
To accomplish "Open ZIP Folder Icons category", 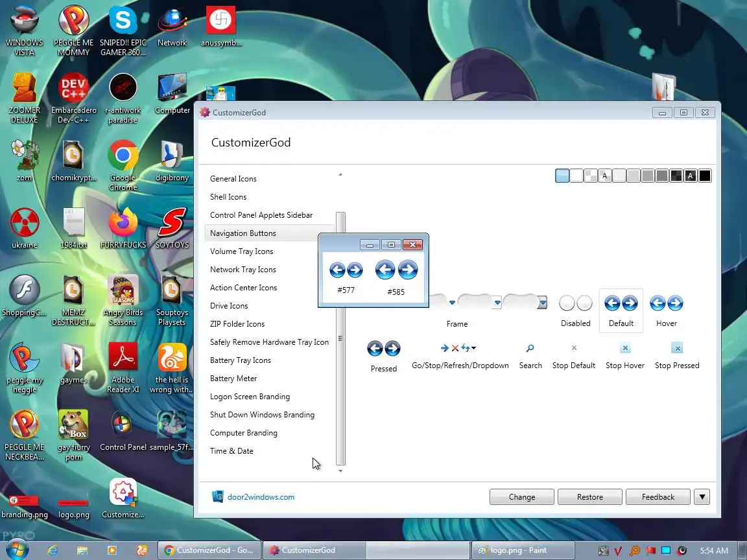I will pyautogui.click(x=269, y=324).
